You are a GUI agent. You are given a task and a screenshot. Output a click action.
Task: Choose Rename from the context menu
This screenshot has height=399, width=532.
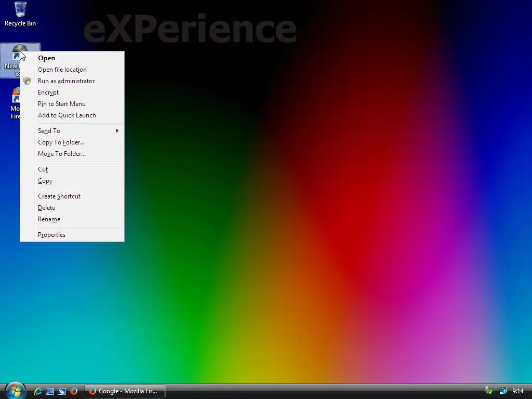tap(72, 219)
